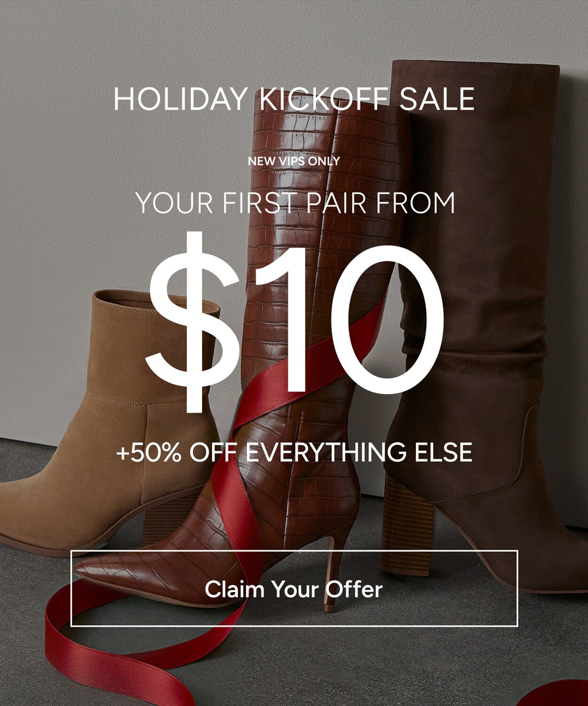Click the YOUR FIRST PAIR FROM text

pyautogui.click(x=295, y=203)
